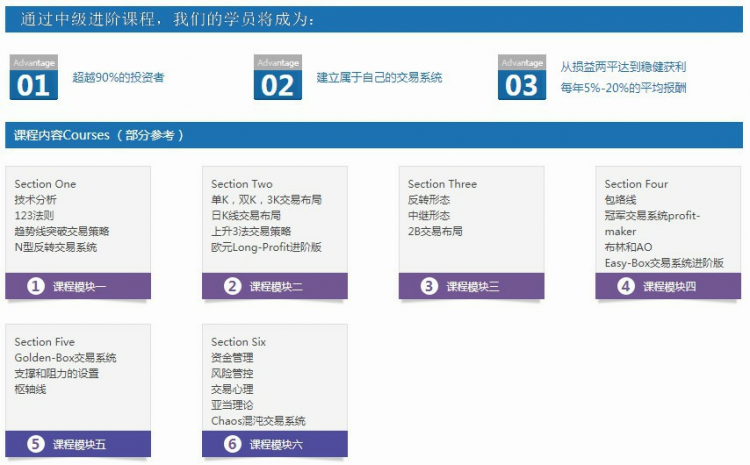Viewport: 750px width, 465px height.
Task: Select the 课程模块二 purple bar
Action: [275, 287]
